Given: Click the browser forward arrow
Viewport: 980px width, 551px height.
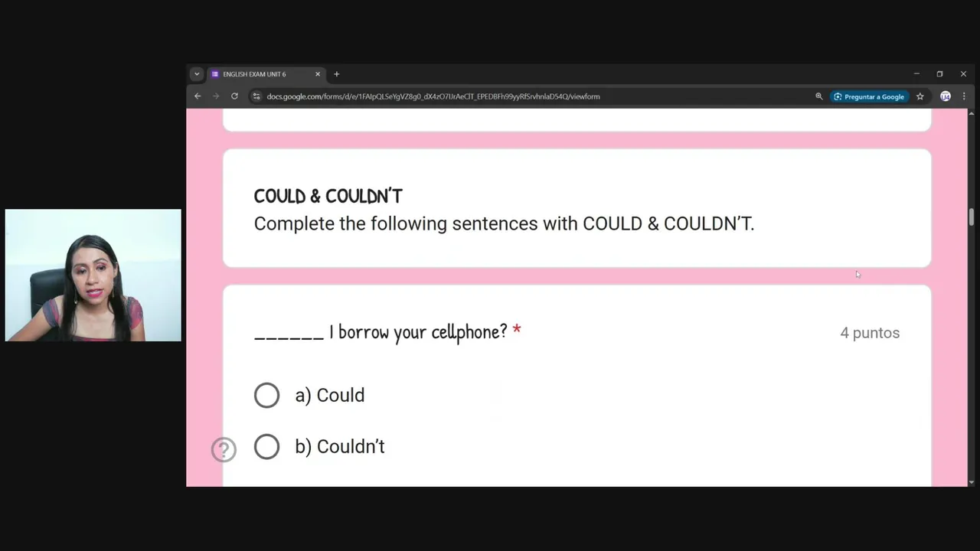Looking at the screenshot, I should click(x=216, y=96).
